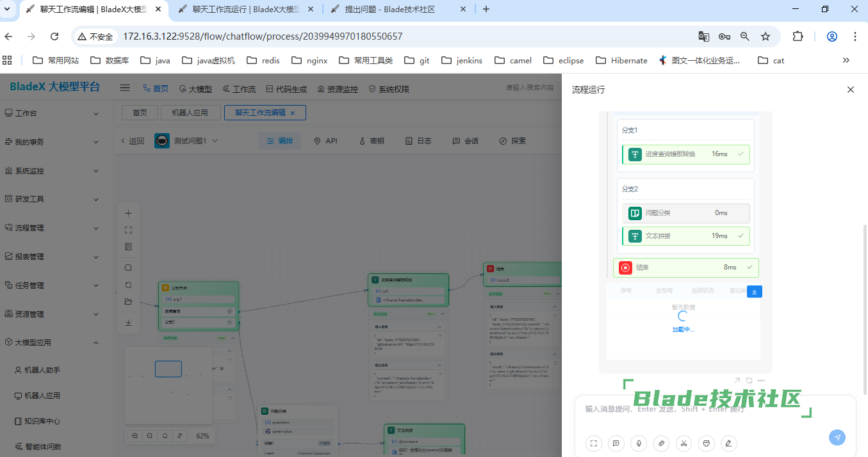The height and width of the screenshot is (457, 868).
Task: Click the microphone voice input icon
Action: [638, 443]
